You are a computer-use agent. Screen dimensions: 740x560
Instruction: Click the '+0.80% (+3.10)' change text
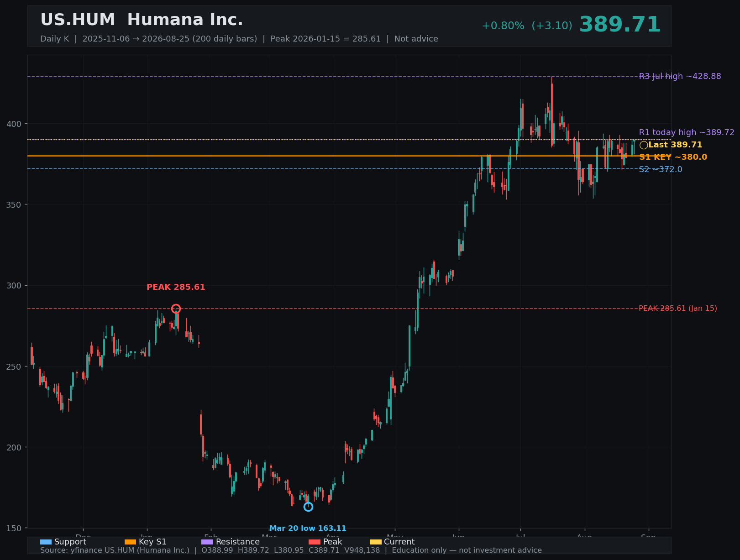[x=527, y=26]
